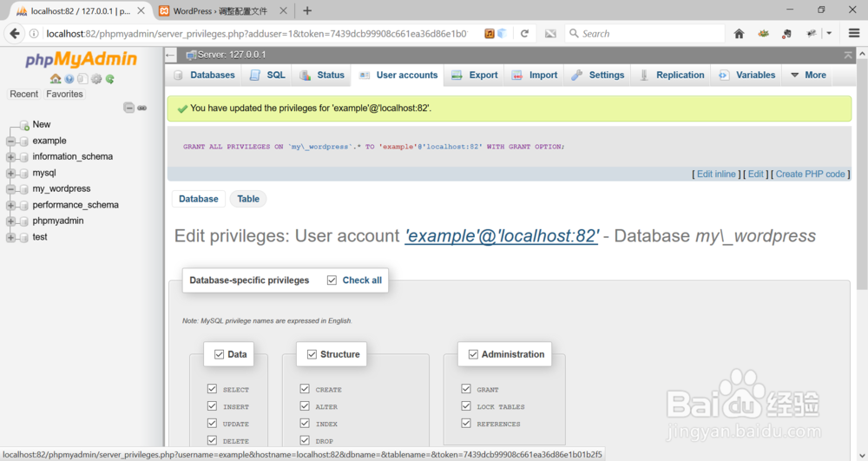
Task: Toggle the Check all privileges checkbox
Action: (x=332, y=280)
